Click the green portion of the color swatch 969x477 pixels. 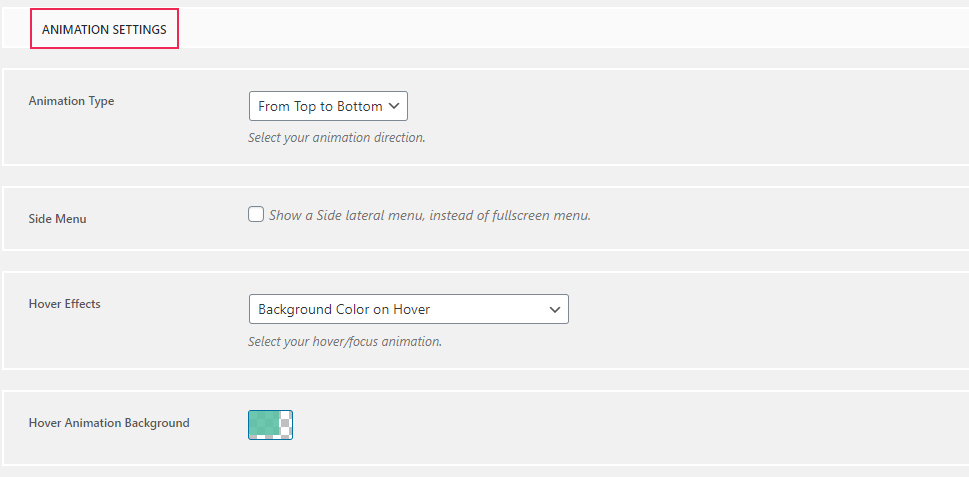(264, 424)
